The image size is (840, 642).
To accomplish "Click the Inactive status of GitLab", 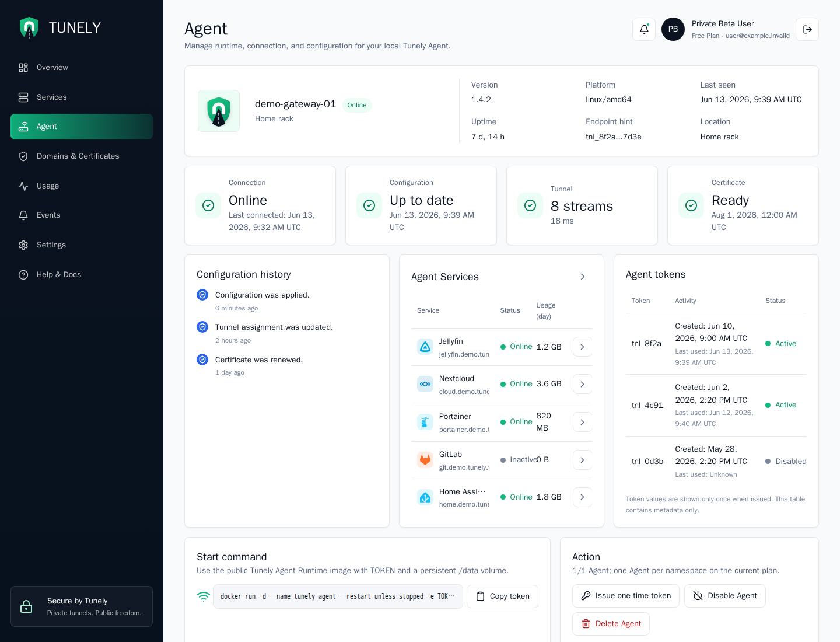I will pyautogui.click(x=519, y=460).
